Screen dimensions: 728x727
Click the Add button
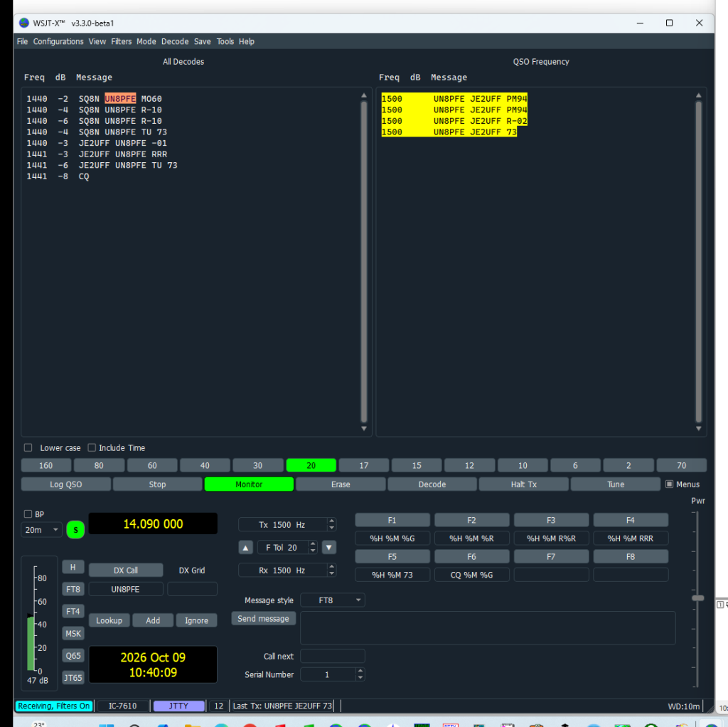[x=153, y=620]
